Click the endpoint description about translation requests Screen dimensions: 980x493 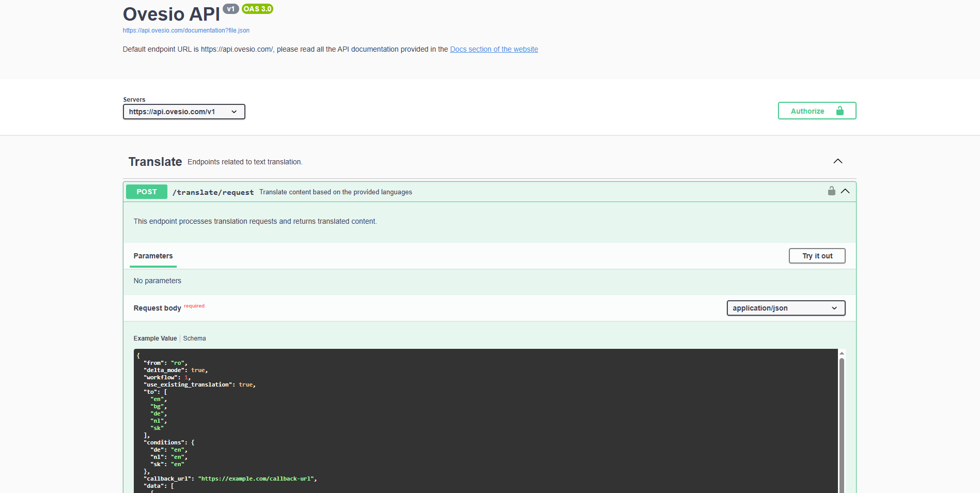255,221
